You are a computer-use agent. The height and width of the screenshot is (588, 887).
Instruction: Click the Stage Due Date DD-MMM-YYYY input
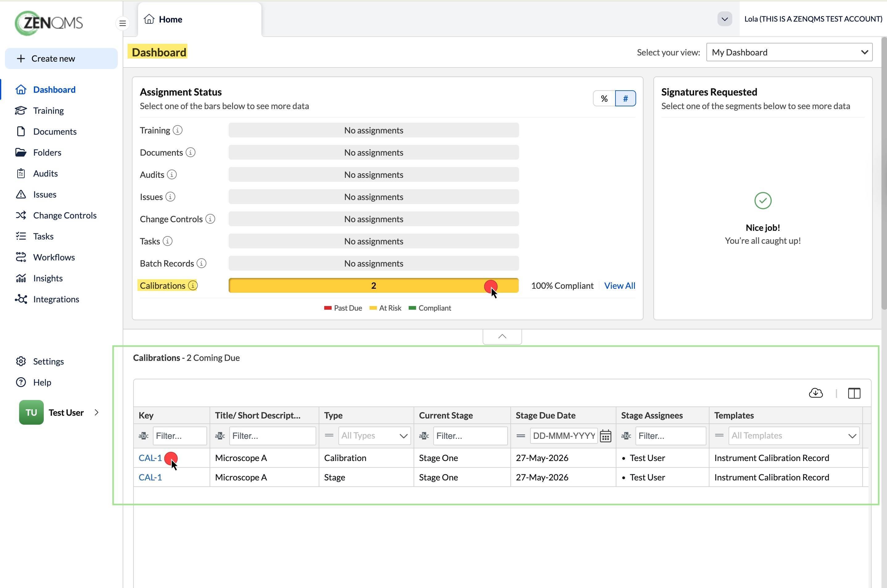[x=563, y=436]
